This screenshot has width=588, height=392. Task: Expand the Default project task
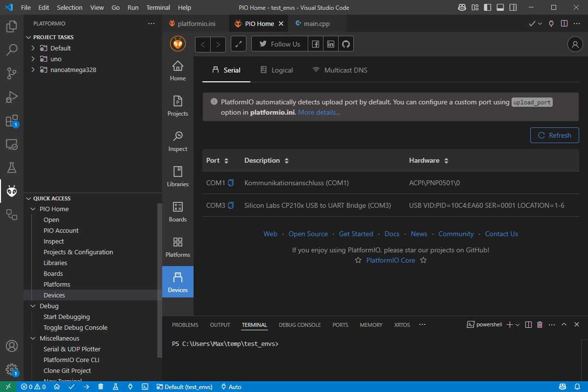point(33,48)
